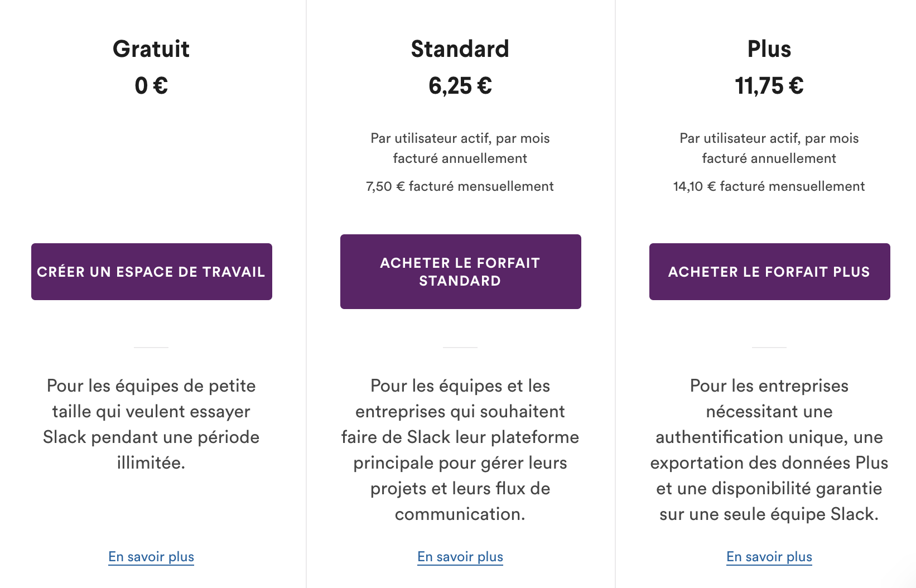The height and width of the screenshot is (588, 916).
Task: Click the 14,10 € facturé mensuellement text
Action: 768,186
